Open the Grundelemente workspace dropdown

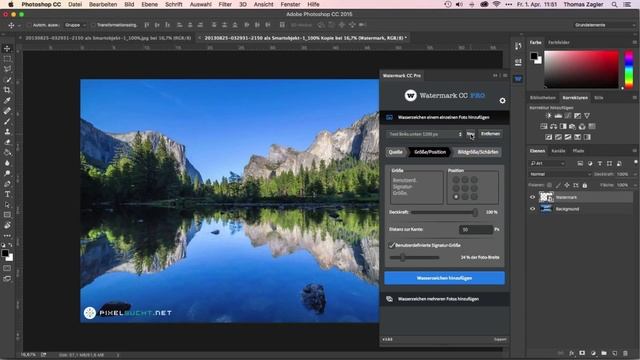(x=604, y=25)
